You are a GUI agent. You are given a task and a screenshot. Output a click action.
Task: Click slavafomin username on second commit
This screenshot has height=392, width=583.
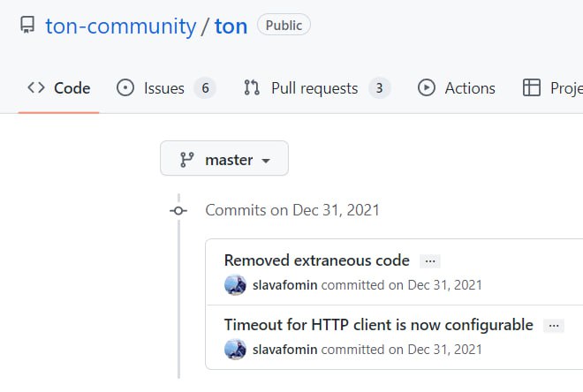[284, 350]
